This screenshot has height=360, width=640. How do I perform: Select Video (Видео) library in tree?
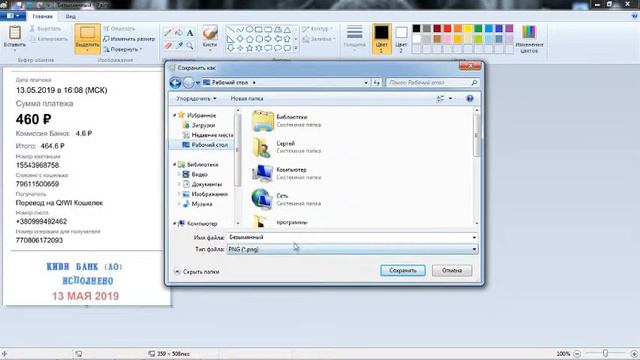195,174
